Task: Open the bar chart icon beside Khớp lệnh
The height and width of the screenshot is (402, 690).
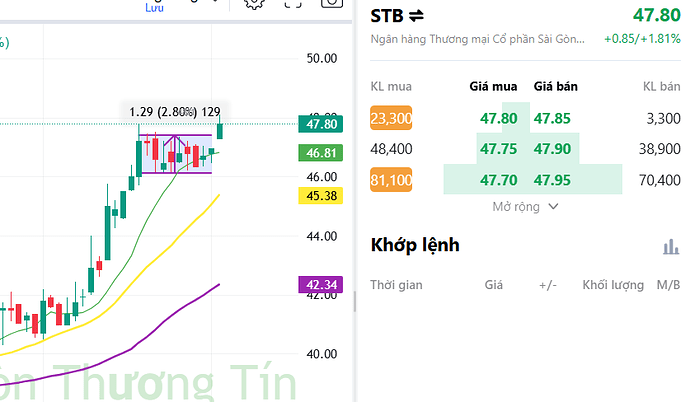Action: pyautogui.click(x=671, y=247)
